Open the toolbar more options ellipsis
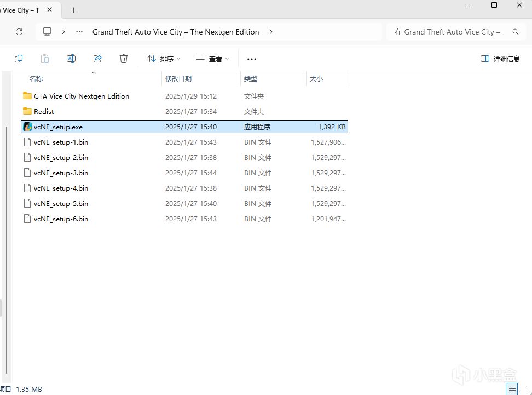Viewport: 532px width, 395px height. pos(252,59)
